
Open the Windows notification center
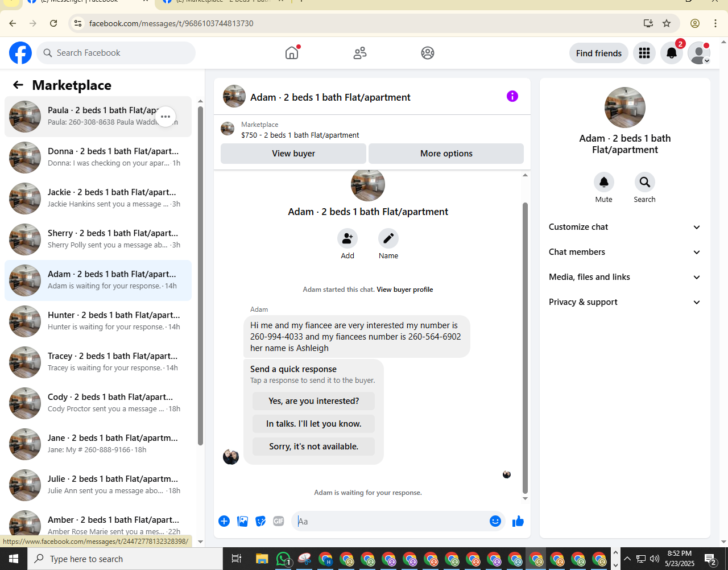tap(710, 559)
